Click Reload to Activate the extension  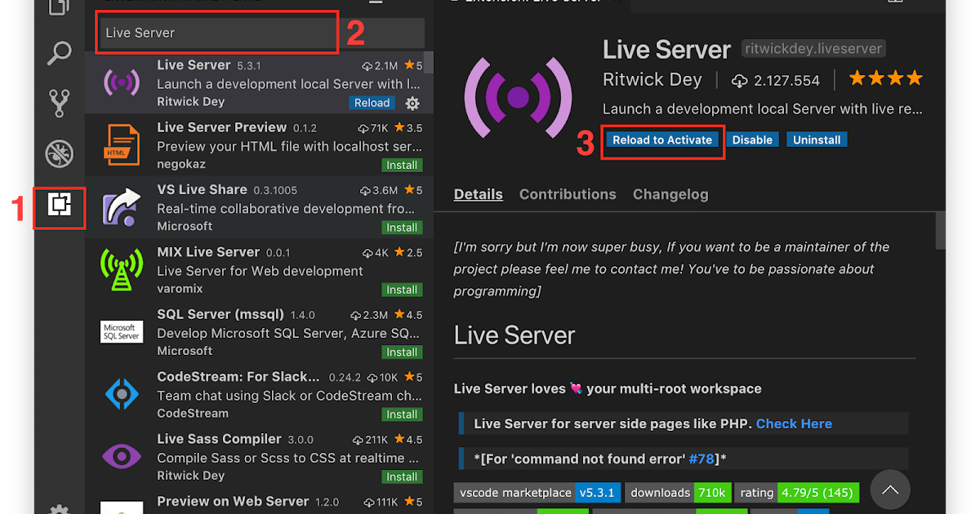(x=663, y=140)
